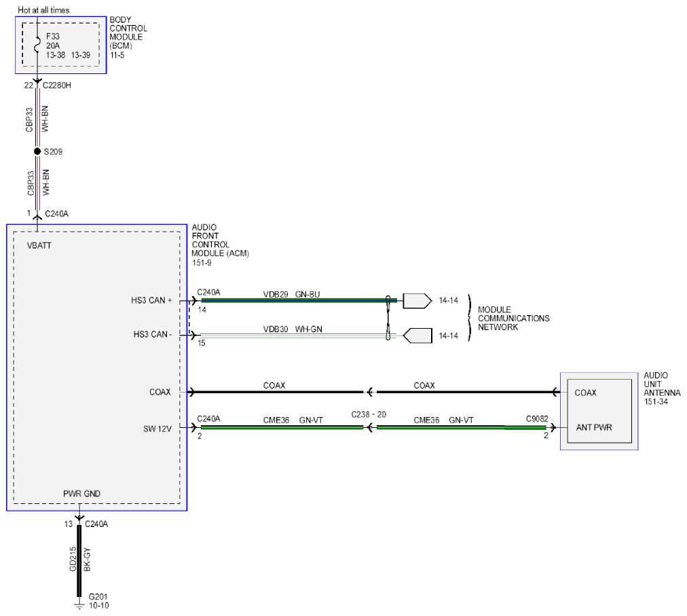Click the white-green VDB30 wire
The width and height of the screenshot is (687, 616).
[x=299, y=336]
